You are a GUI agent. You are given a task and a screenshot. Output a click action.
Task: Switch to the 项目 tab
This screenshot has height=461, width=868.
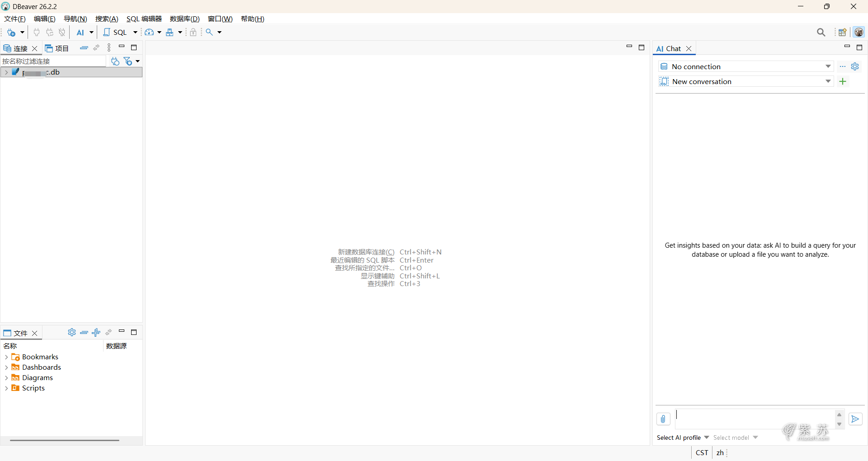coord(57,48)
